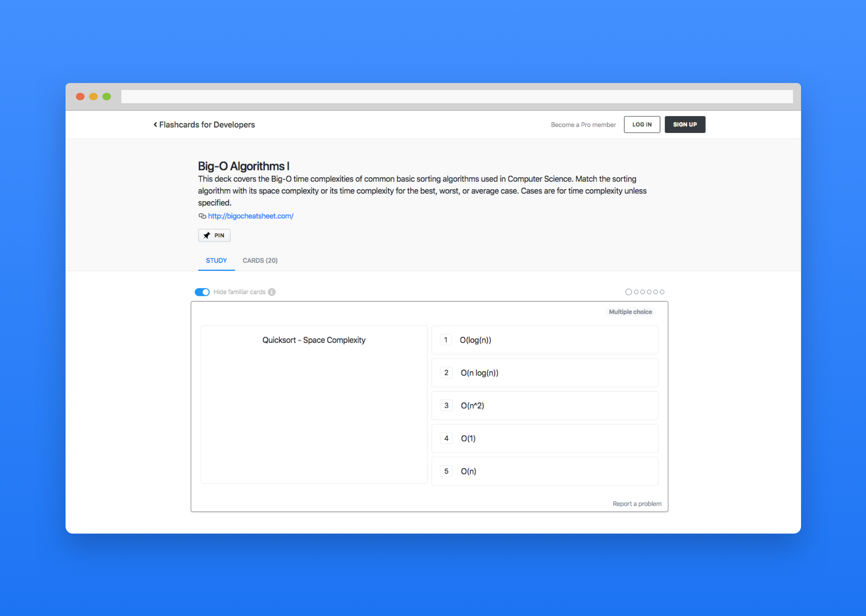Click the Multiple choice label badge

(630, 312)
